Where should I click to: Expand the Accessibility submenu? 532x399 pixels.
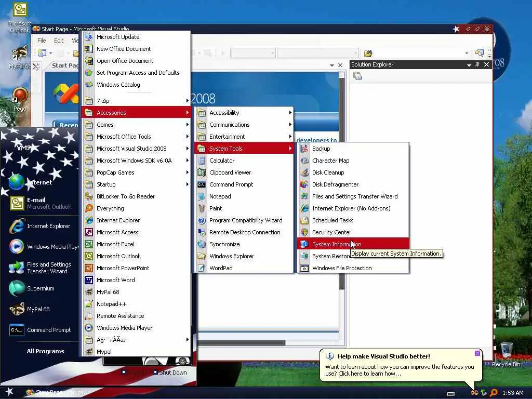[x=244, y=113]
